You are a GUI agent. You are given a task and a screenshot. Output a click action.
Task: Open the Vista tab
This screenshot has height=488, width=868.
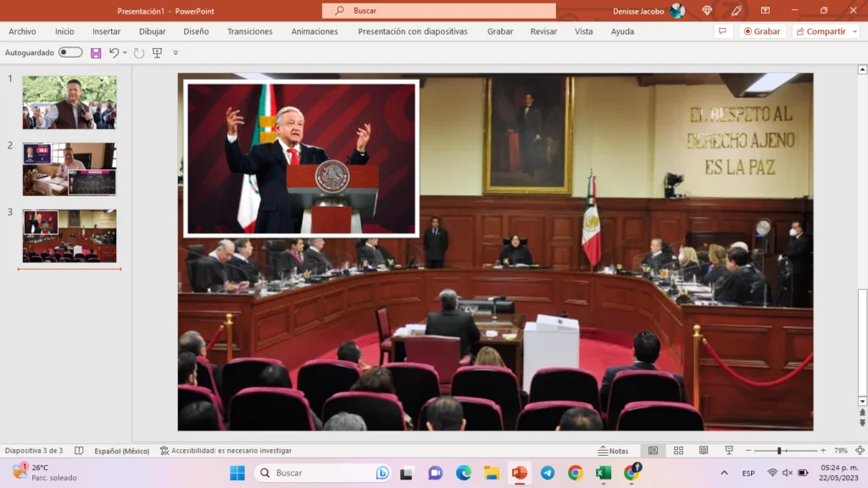[x=583, y=31]
